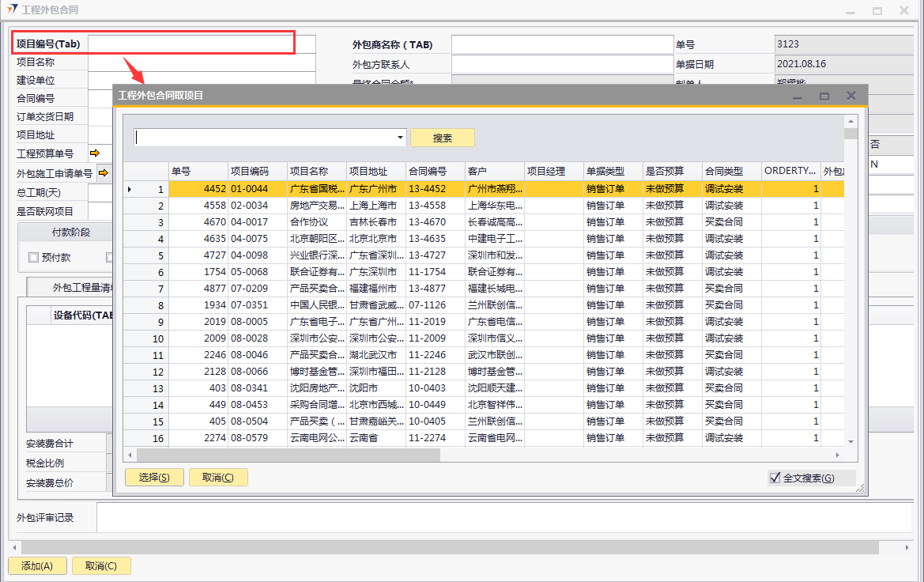Open the search field dropdown arrow
This screenshot has width=924, height=582.
[x=401, y=138]
